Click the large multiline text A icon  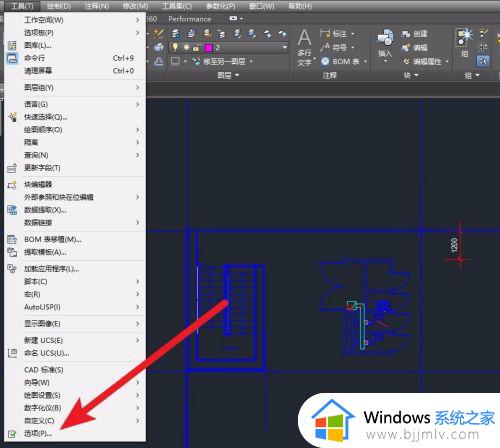pyautogui.click(x=304, y=37)
